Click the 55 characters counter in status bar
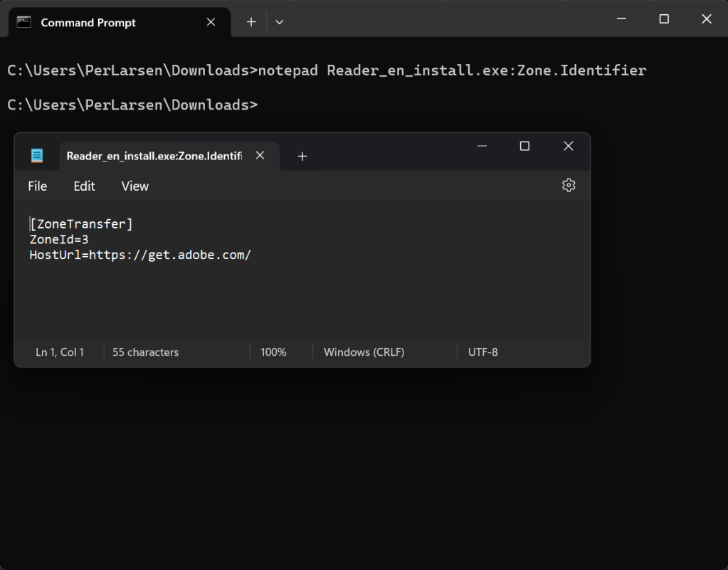 pyautogui.click(x=145, y=352)
